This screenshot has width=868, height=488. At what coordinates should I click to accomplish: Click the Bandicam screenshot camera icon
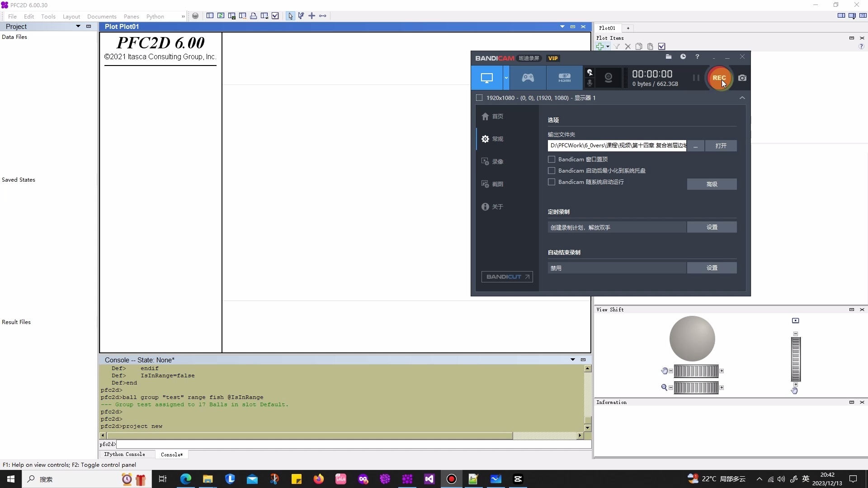click(x=742, y=78)
